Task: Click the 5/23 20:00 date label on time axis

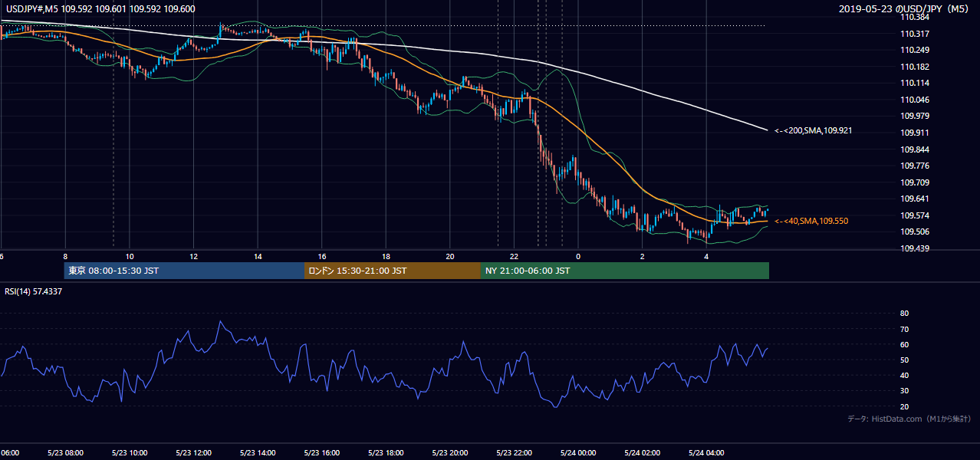Action: point(449,452)
